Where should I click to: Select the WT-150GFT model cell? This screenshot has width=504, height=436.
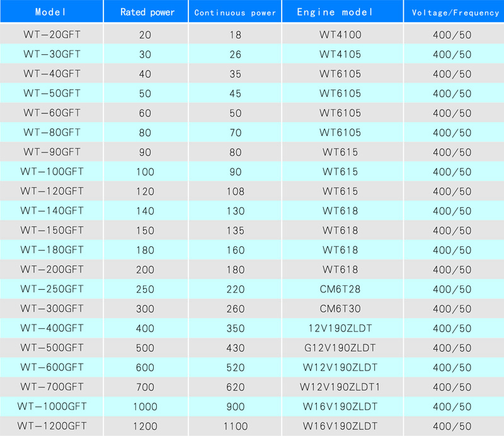pos(52,230)
